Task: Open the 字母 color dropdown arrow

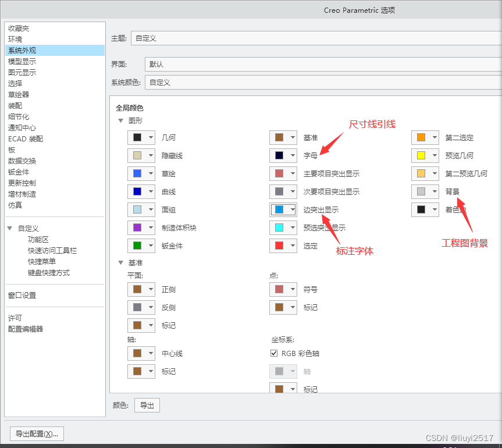Action: 293,155
